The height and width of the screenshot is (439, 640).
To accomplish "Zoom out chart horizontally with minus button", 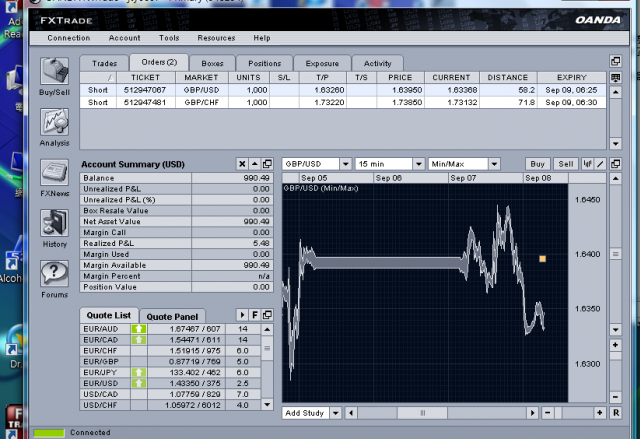I will tap(548, 413).
